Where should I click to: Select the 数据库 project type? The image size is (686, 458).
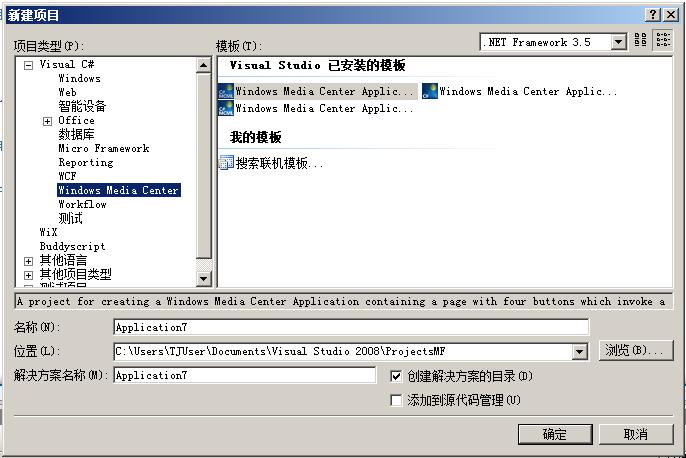(76, 134)
